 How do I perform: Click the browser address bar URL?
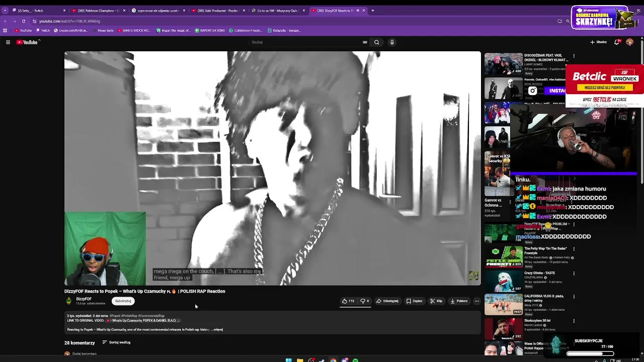click(70, 21)
